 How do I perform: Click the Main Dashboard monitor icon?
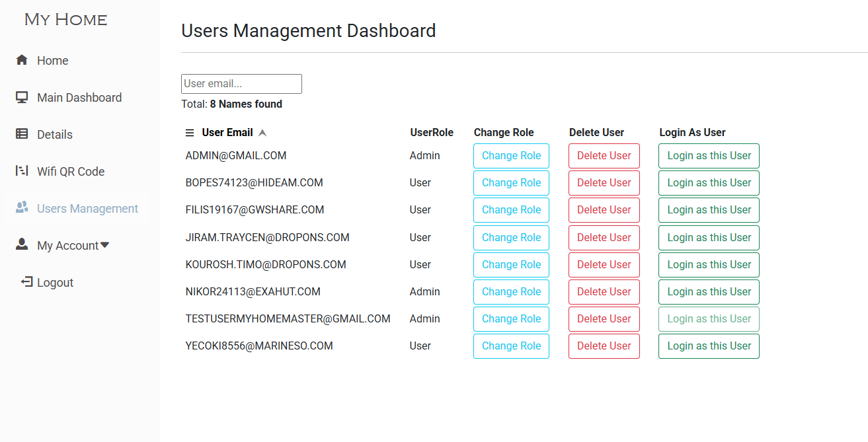[x=22, y=97]
